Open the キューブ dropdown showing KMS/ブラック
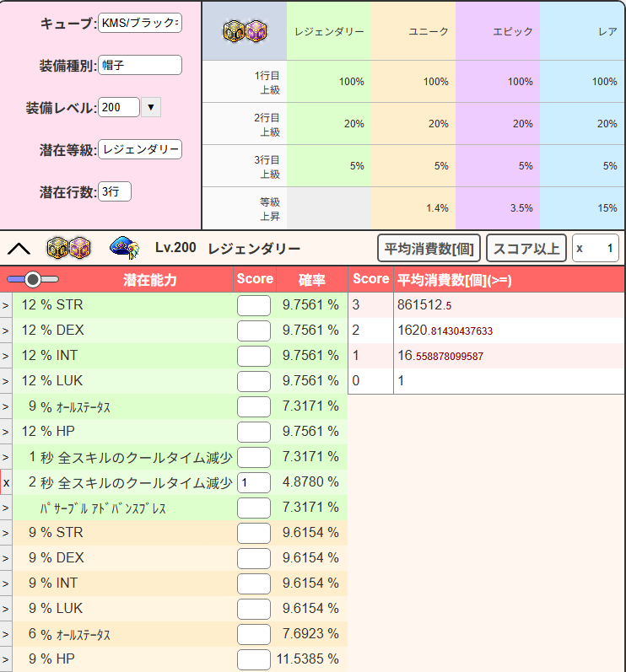Image resolution: width=626 pixels, height=672 pixels. tap(140, 23)
